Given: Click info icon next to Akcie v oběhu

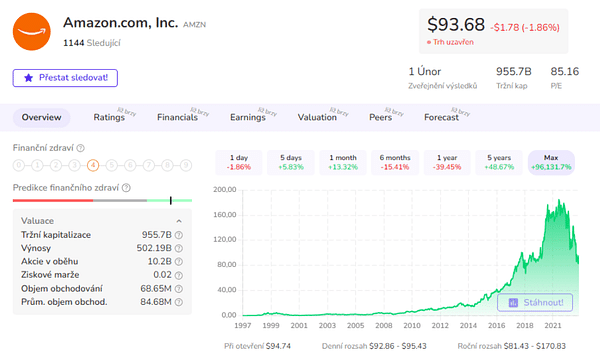Looking at the screenshot, I should pos(179,262).
